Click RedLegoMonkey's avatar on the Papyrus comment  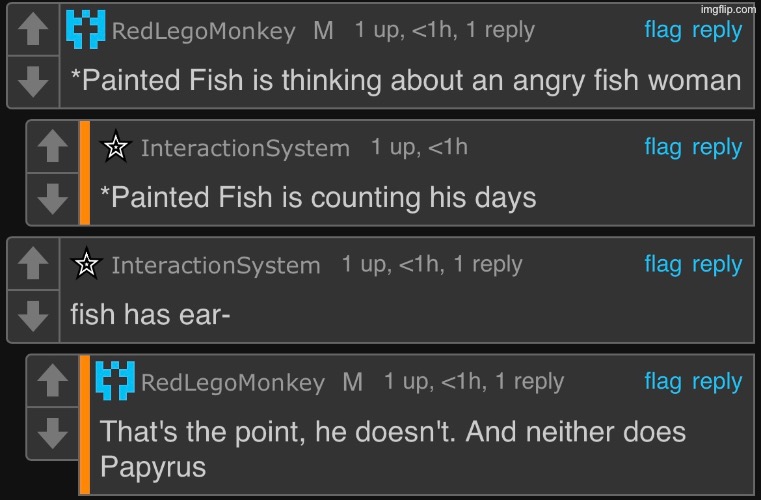pos(115,381)
